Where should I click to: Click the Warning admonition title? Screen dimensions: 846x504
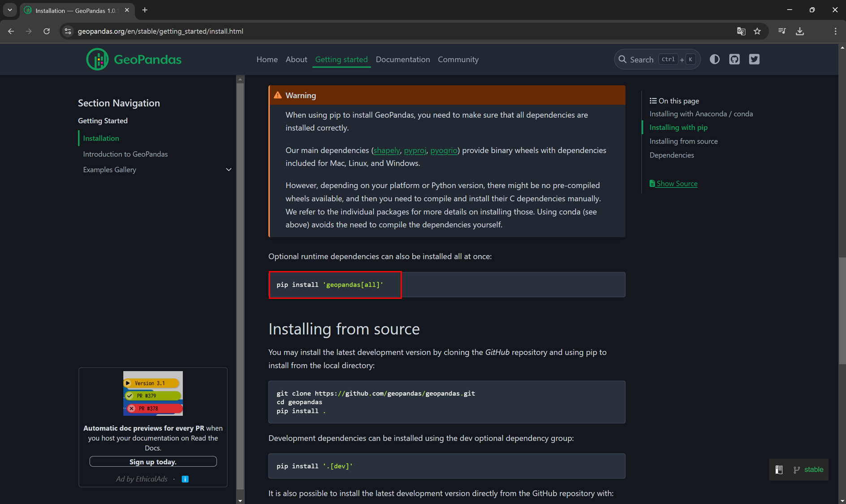pos(301,95)
